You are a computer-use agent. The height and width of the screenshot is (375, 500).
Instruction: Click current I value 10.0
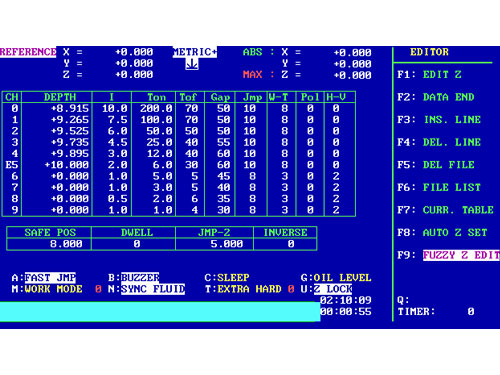pos(115,108)
